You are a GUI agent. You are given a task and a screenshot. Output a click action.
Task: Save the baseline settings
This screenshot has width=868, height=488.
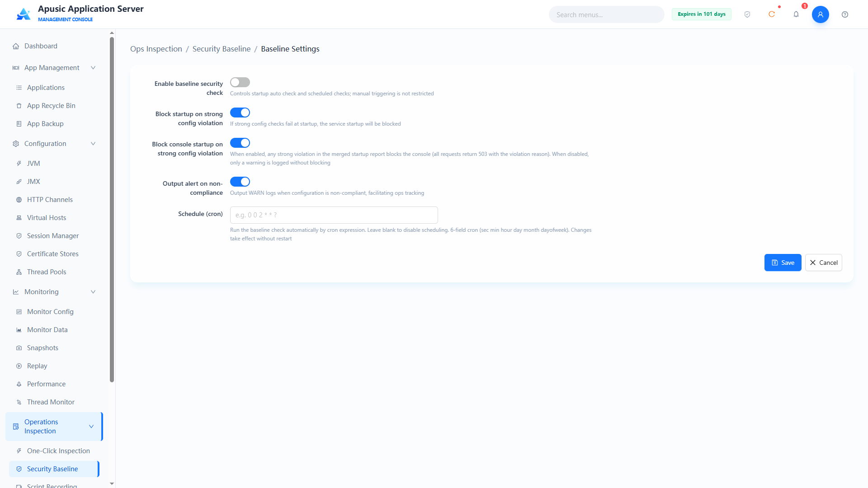(x=783, y=263)
